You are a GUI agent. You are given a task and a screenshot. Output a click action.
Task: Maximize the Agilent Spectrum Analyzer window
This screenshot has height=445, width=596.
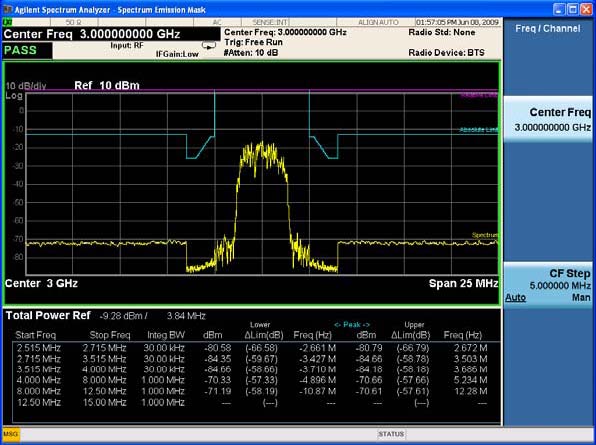click(x=573, y=9)
